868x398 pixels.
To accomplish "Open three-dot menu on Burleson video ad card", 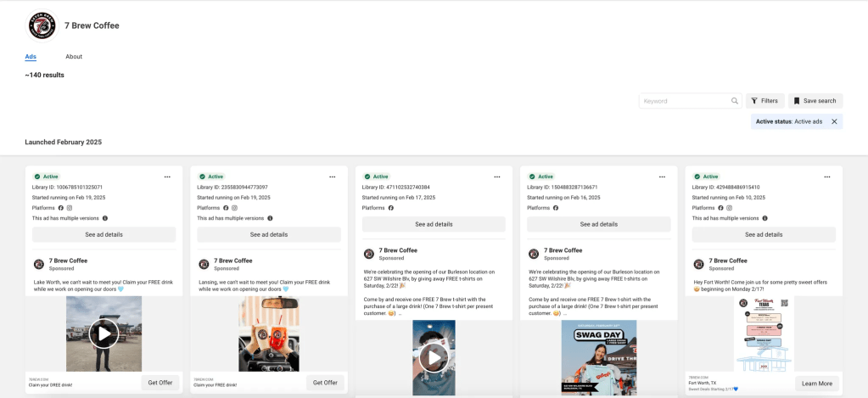I will [x=496, y=177].
